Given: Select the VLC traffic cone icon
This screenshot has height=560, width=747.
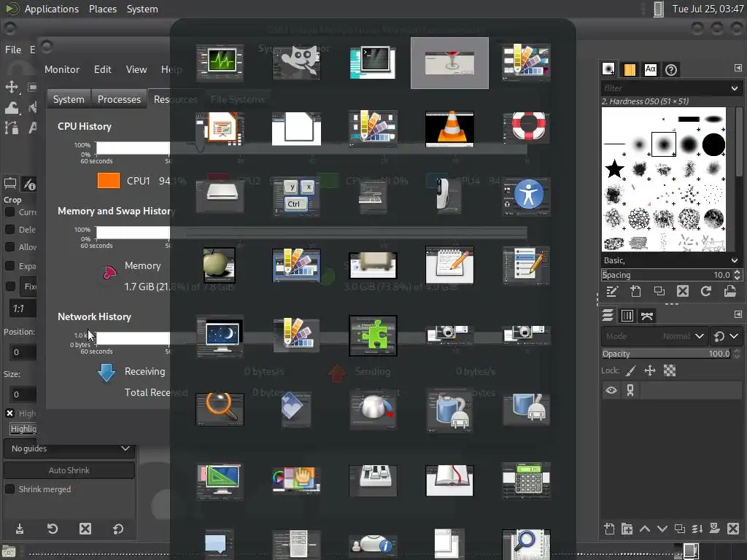Looking at the screenshot, I should [449, 129].
